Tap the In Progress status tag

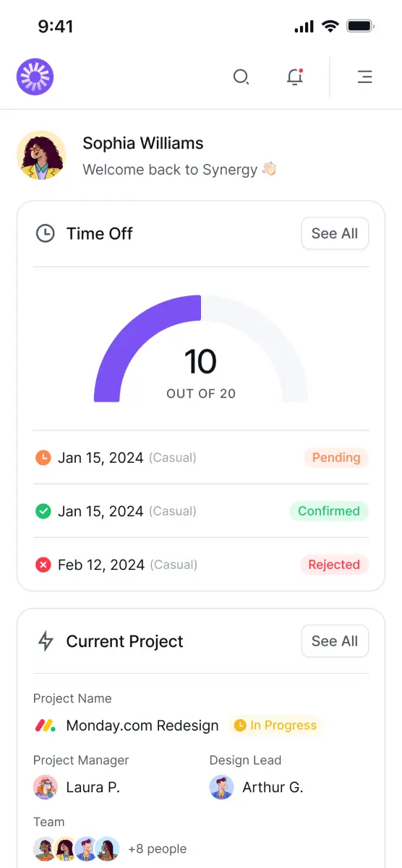coord(275,725)
